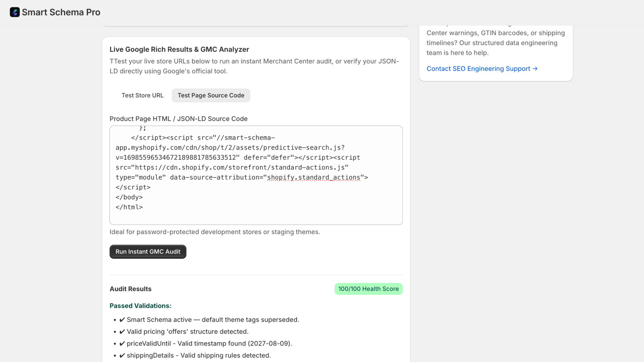The height and width of the screenshot is (362, 644).
Task: Click the 'Smart Schema active' validation line
Action: 209,320
